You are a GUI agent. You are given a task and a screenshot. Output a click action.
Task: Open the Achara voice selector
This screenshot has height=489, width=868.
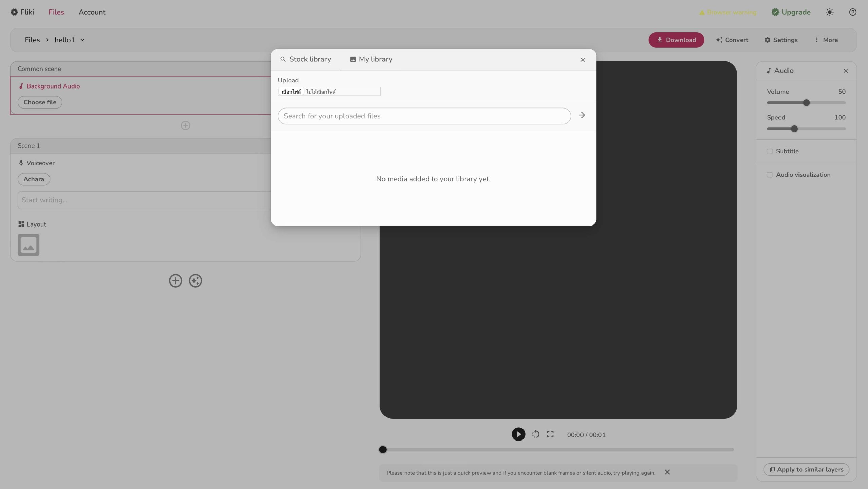point(34,179)
